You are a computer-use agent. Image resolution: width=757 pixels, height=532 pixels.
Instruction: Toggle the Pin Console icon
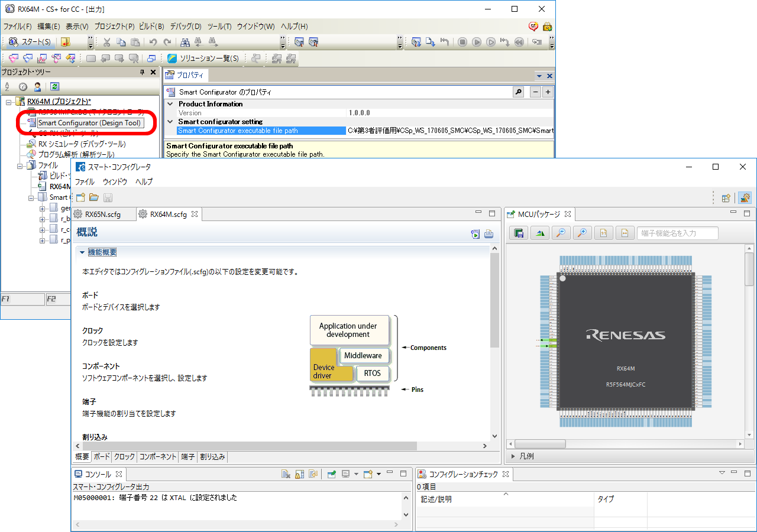(332, 474)
